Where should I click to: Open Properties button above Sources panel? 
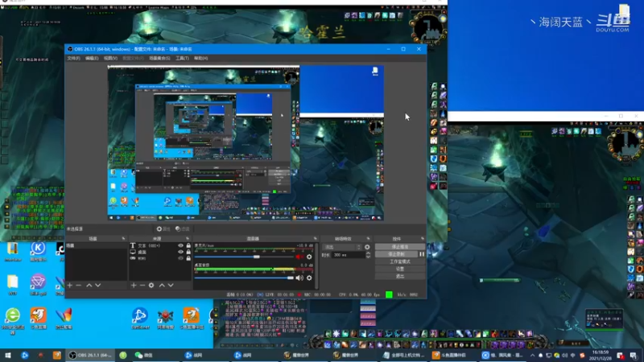tap(163, 229)
